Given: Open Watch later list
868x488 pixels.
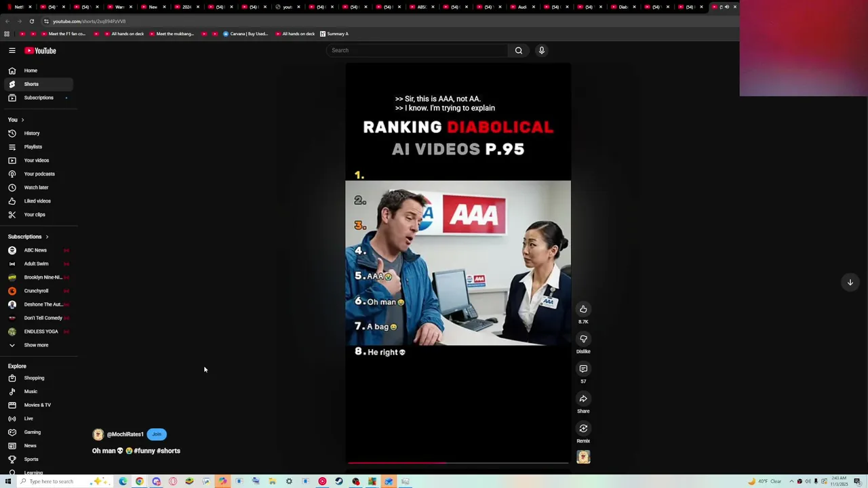Looking at the screenshot, I should pos(39,188).
